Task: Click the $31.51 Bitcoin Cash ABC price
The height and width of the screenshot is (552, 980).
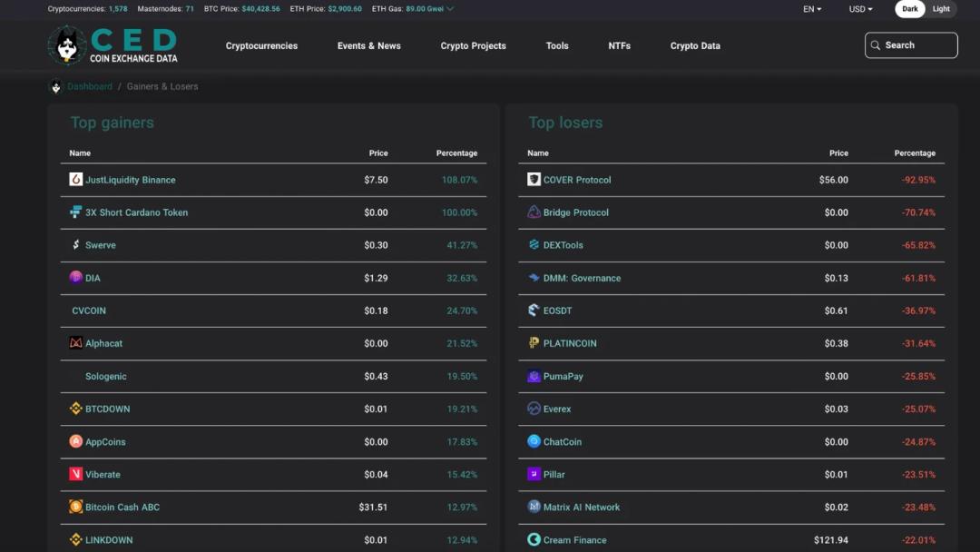Action: tap(373, 507)
